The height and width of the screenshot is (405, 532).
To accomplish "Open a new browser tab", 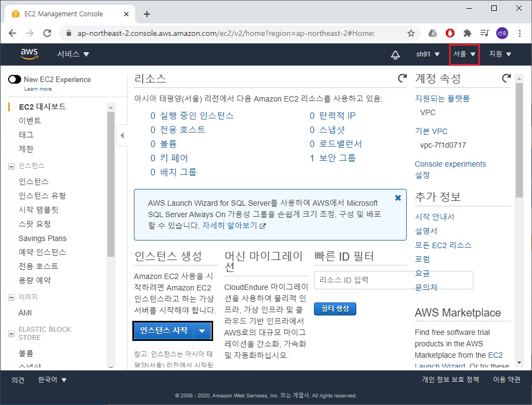I will 146,14.
